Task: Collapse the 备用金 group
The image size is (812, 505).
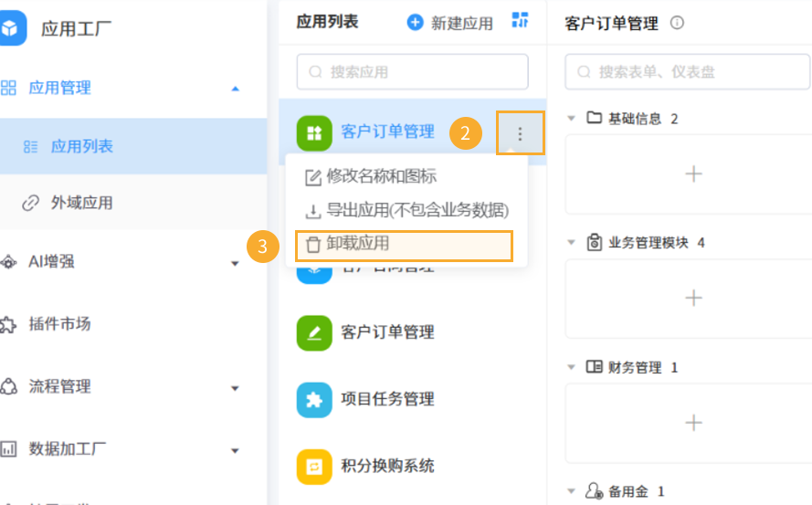Action: pos(571,491)
